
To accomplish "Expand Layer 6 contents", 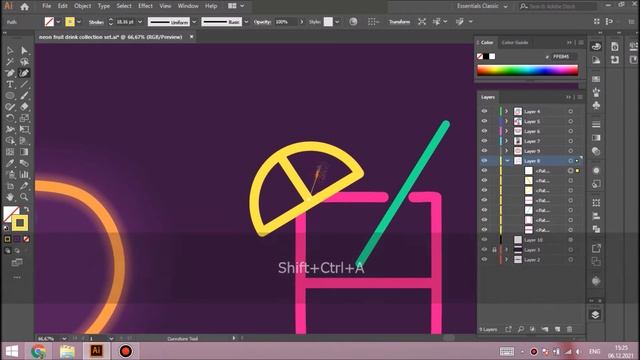I will 507,131.
